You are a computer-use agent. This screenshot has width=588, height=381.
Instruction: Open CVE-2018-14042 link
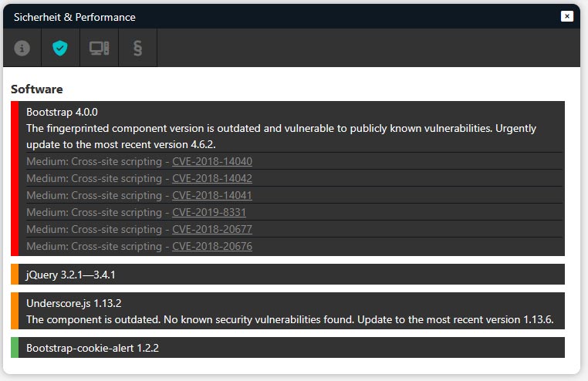pyautogui.click(x=211, y=178)
